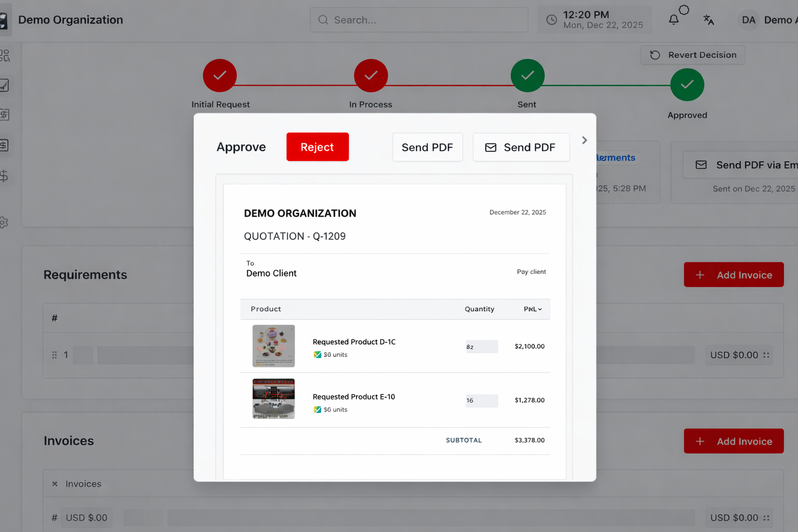Click the X icon beside Invoices
798x532 pixels.
click(x=55, y=484)
